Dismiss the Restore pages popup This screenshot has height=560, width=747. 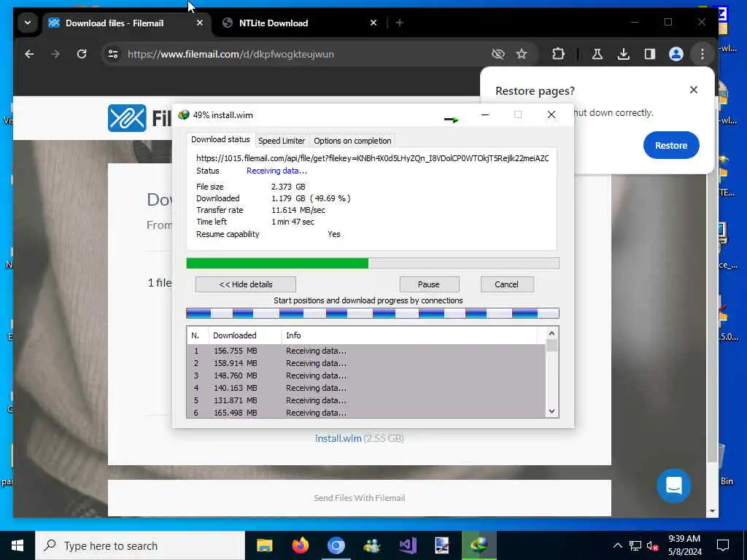(x=694, y=90)
